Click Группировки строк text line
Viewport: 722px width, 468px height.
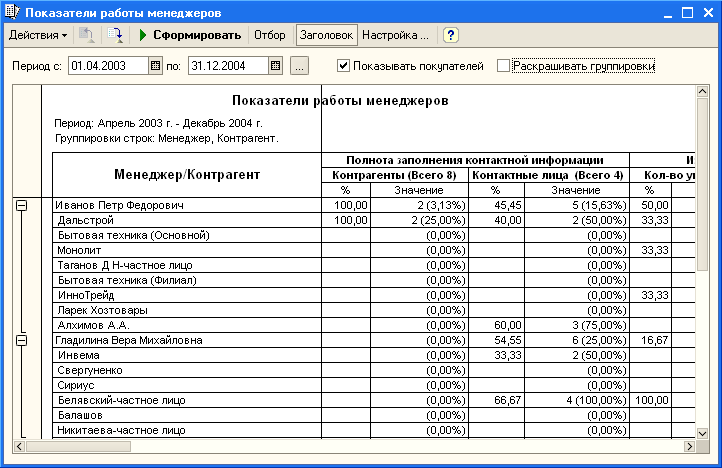pyautogui.click(x=167, y=139)
